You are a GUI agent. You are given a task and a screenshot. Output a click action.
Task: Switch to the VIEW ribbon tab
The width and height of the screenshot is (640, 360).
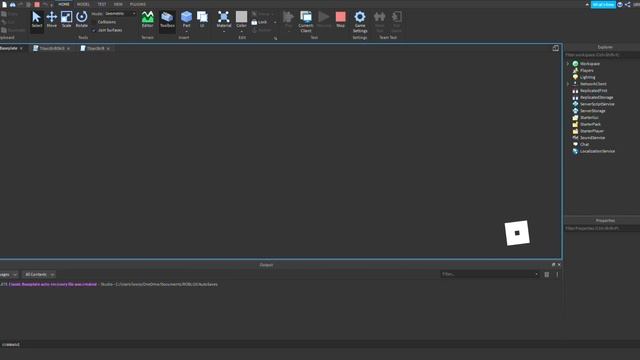pyautogui.click(x=118, y=4)
